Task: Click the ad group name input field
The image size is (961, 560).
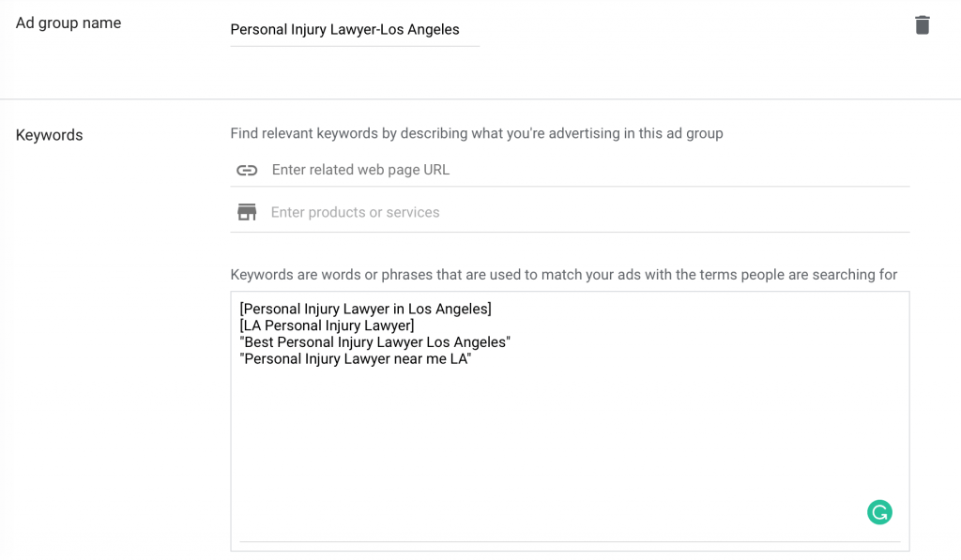Action: (x=354, y=29)
